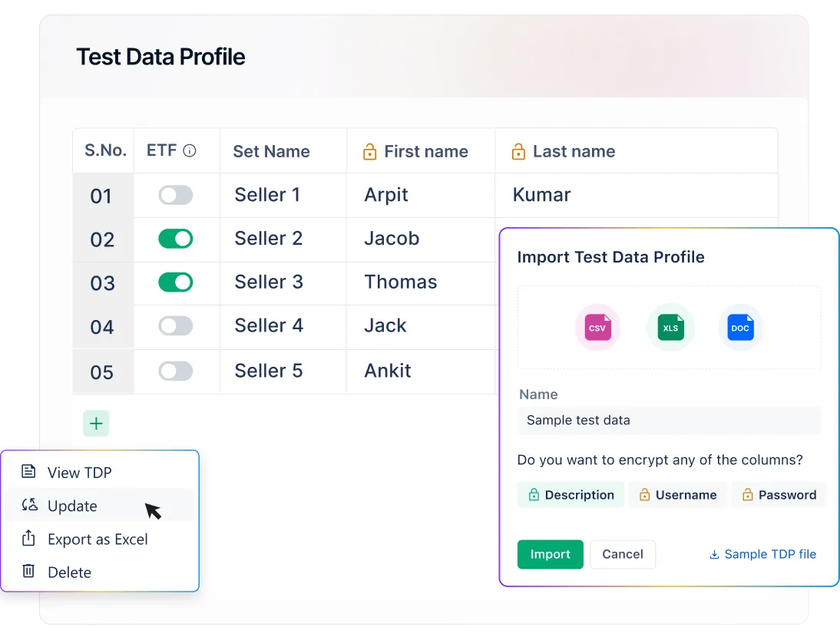The height and width of the screenshot is (640, 840).
Task: Click lock icon beside Last name header
Action: click(x=519, y=152)
